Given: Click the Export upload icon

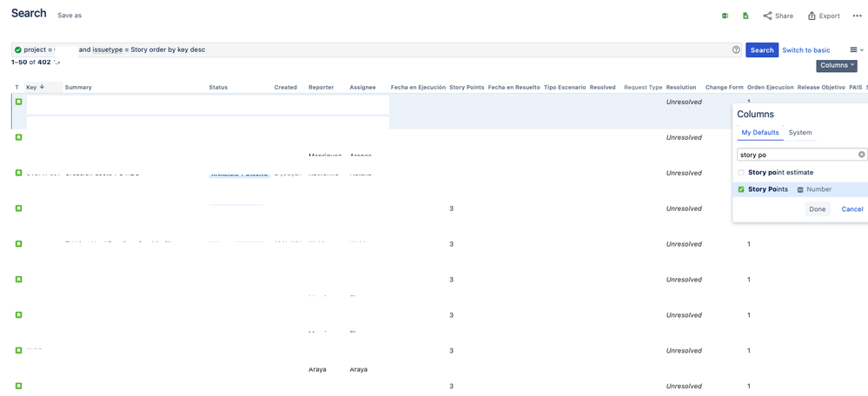Looking at the screenshot, I should (x=812, y=16).
